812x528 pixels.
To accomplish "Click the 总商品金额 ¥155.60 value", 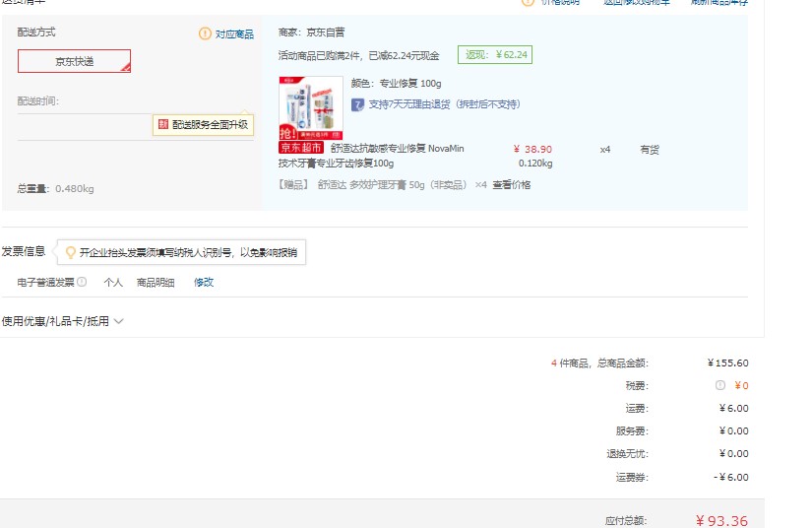I will click(728, 363).
